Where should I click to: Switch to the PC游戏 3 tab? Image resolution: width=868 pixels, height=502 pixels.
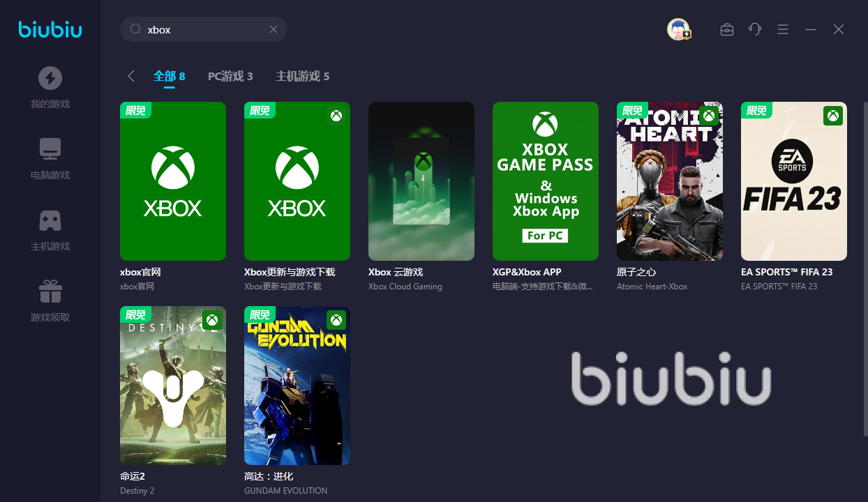point(230,76)
